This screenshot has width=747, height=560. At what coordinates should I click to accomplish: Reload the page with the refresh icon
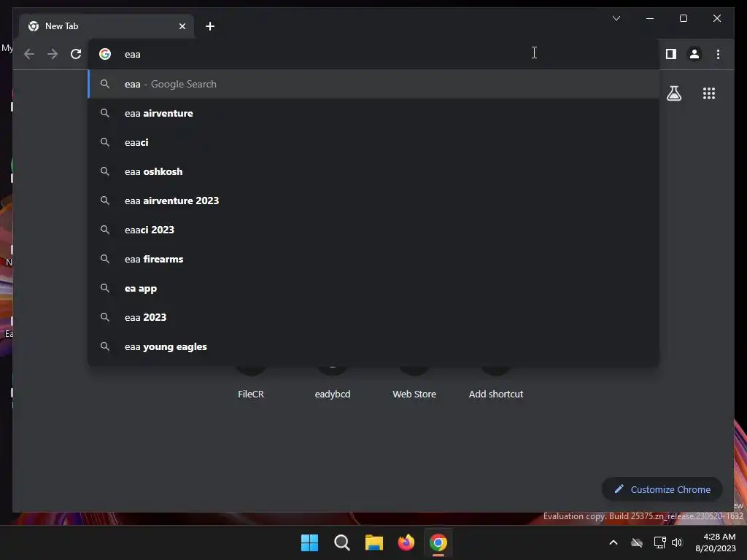[76, 54]
